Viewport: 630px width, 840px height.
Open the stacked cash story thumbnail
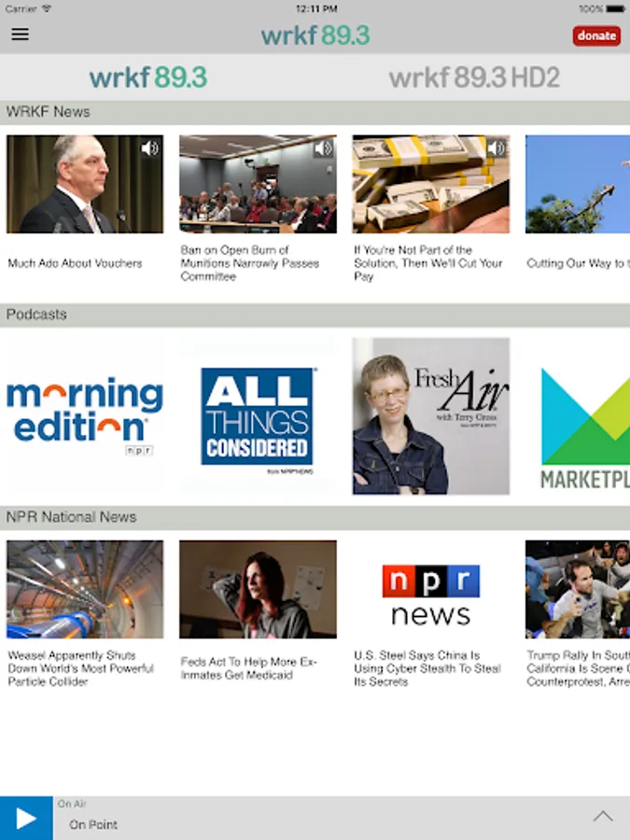(430, 184)
